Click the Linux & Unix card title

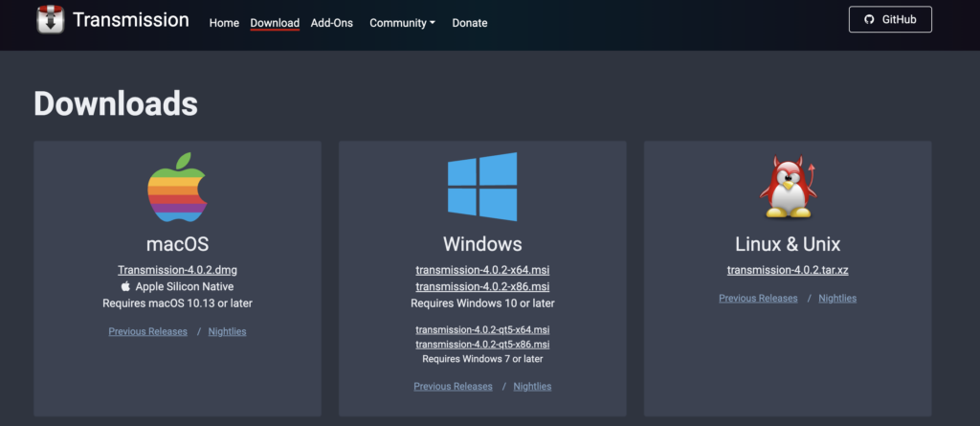(788, 243)
